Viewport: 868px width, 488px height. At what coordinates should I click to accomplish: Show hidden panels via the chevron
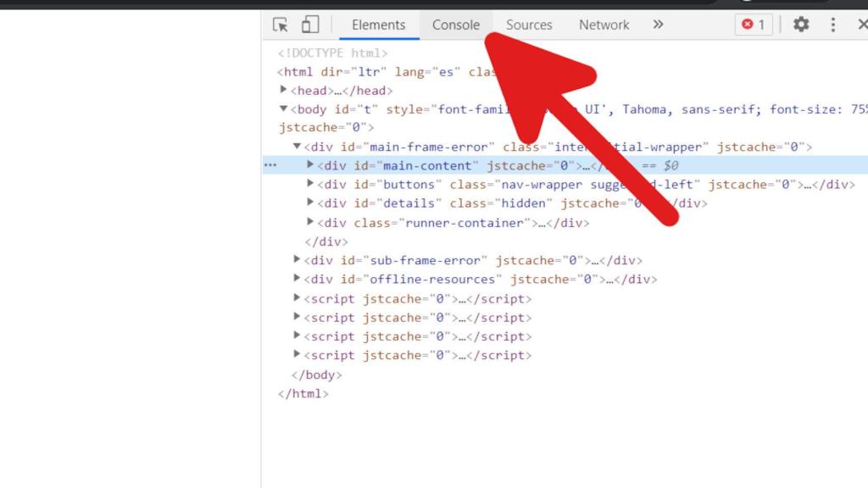point(658,25)
